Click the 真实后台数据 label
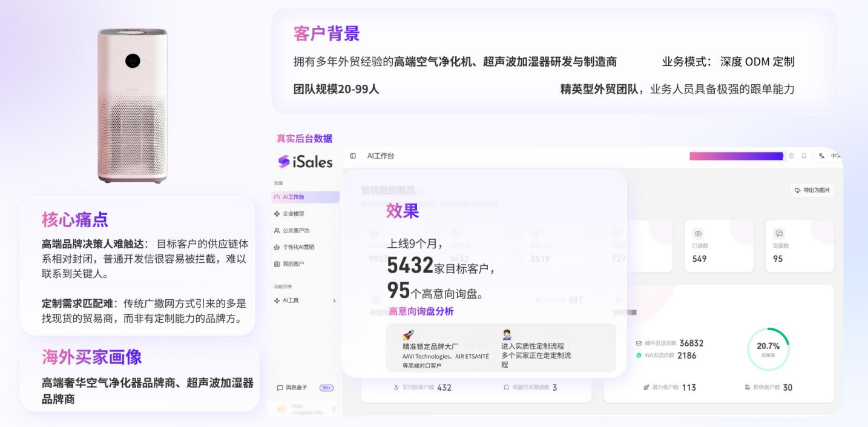 coord(304,139)
